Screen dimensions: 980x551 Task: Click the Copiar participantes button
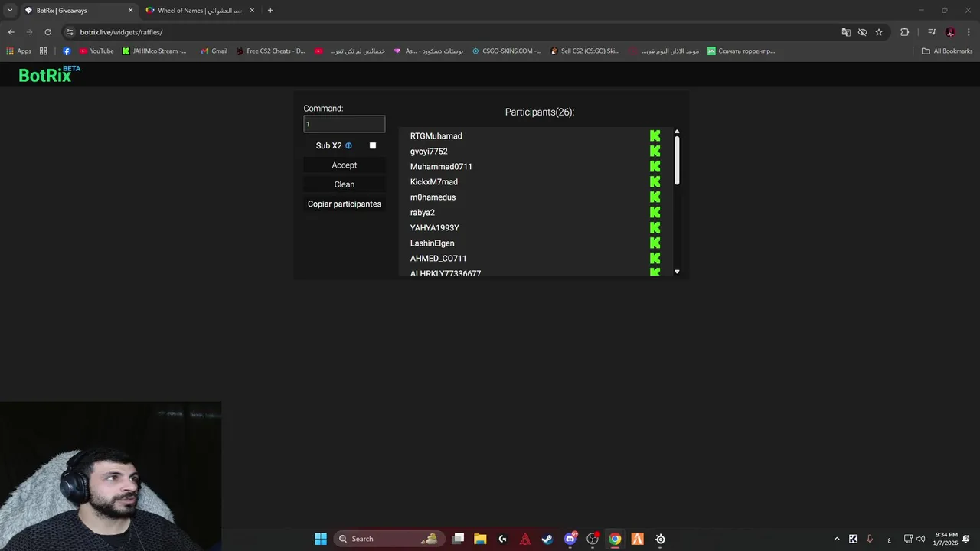(345, 204)
